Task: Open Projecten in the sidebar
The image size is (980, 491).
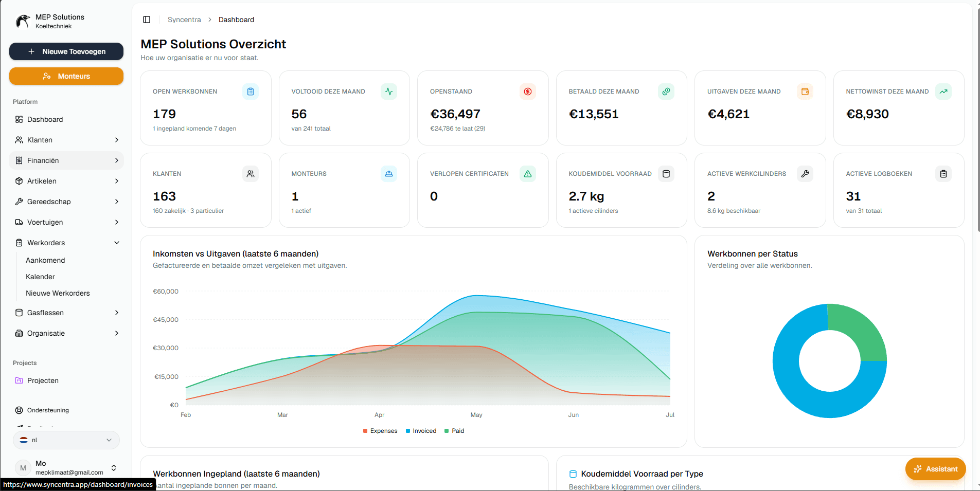Action: [66, 380]
